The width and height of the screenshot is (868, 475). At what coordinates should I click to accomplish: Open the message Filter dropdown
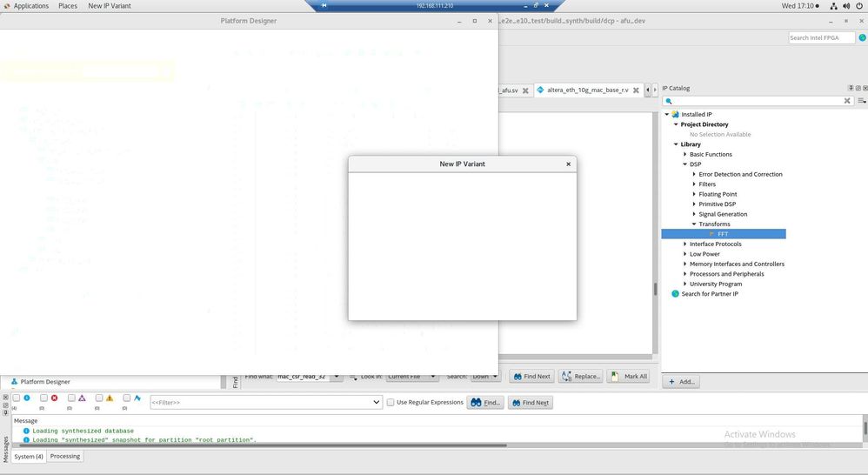point(377,403)
